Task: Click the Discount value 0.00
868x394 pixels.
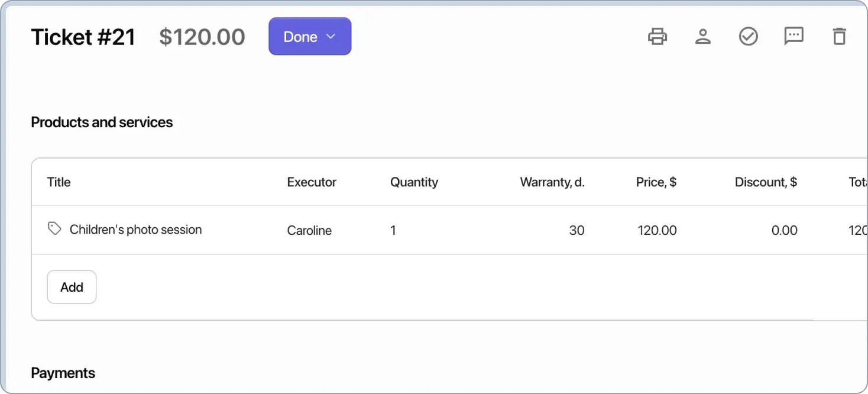Action: point(785,230)
